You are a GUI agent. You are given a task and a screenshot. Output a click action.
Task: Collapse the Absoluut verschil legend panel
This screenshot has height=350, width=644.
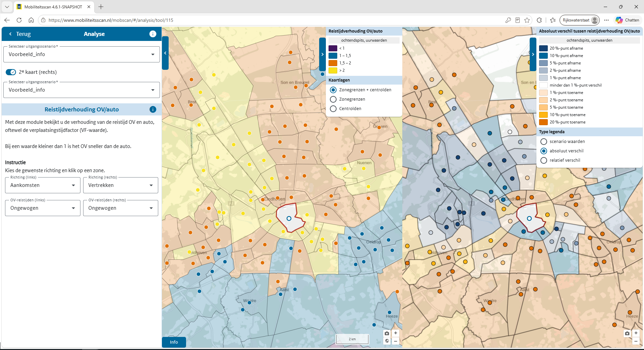[x=533, y=54]
